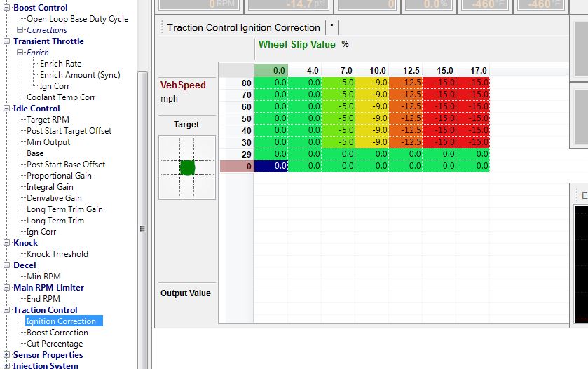Click the Sensor Properties heading

[48, 355]
